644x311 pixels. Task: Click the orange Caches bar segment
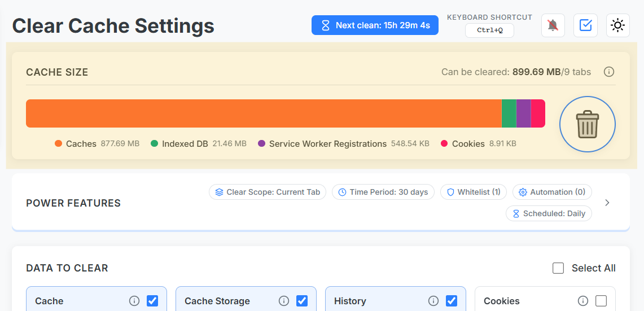point(264,113)
